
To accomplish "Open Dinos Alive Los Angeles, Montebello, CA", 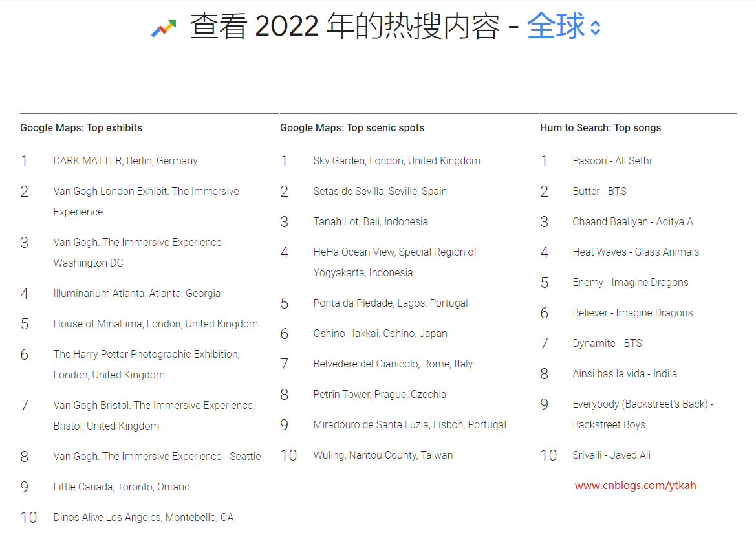I will (143, 517).
